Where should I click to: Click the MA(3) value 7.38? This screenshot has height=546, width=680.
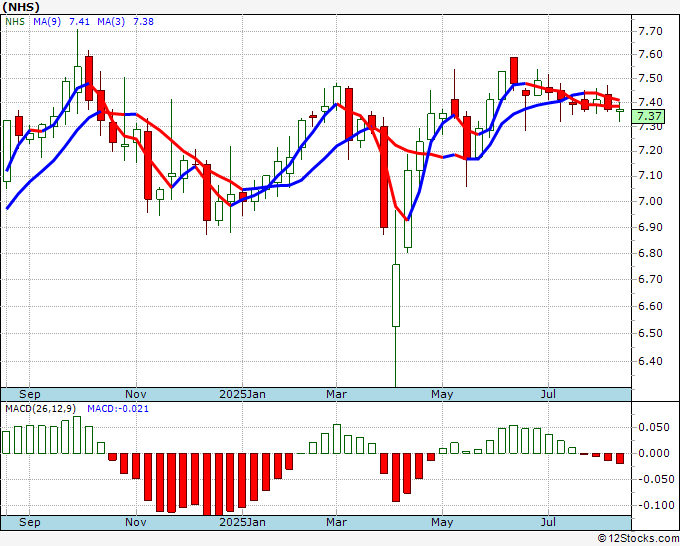click(x=143, y=22)
